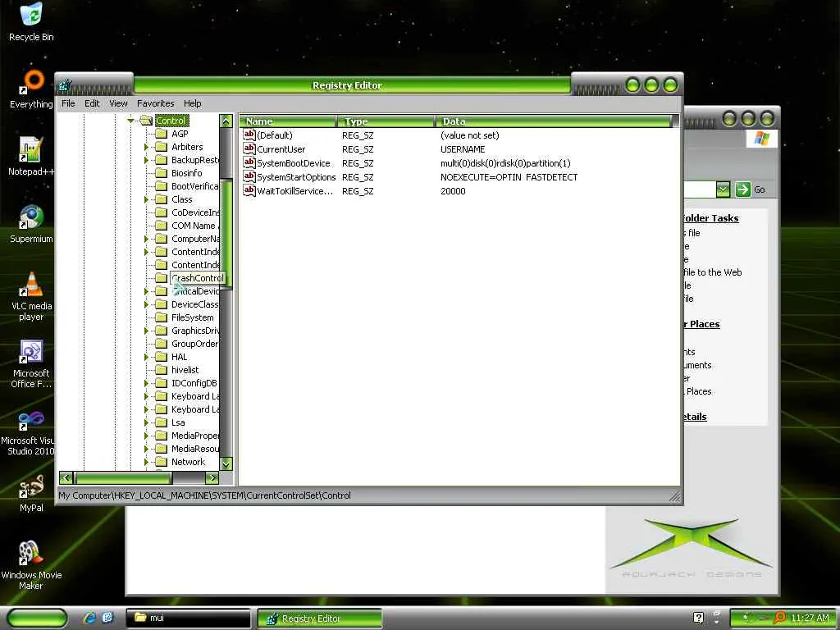Sort values by the Data column header
This screenshot has width=840, height=630.
(x=554, y=121)
